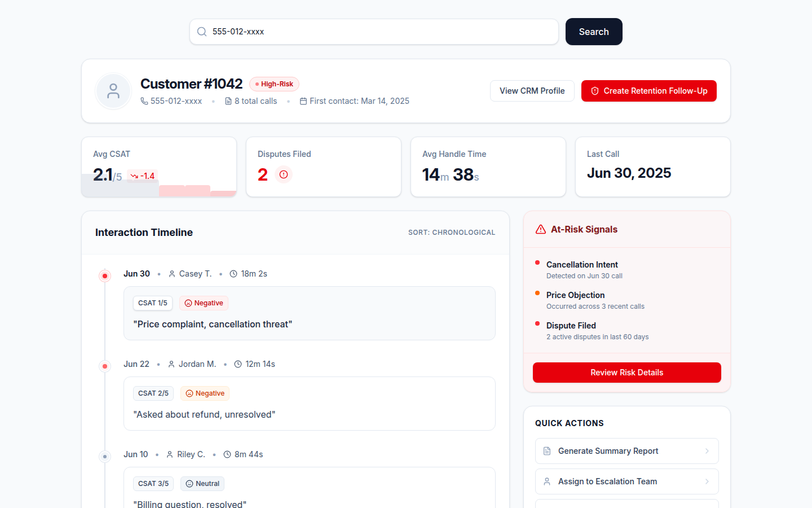Viewport: 812px width, 508px height.
Task: Click the calendar icon beside First contact
Action: 303,101
